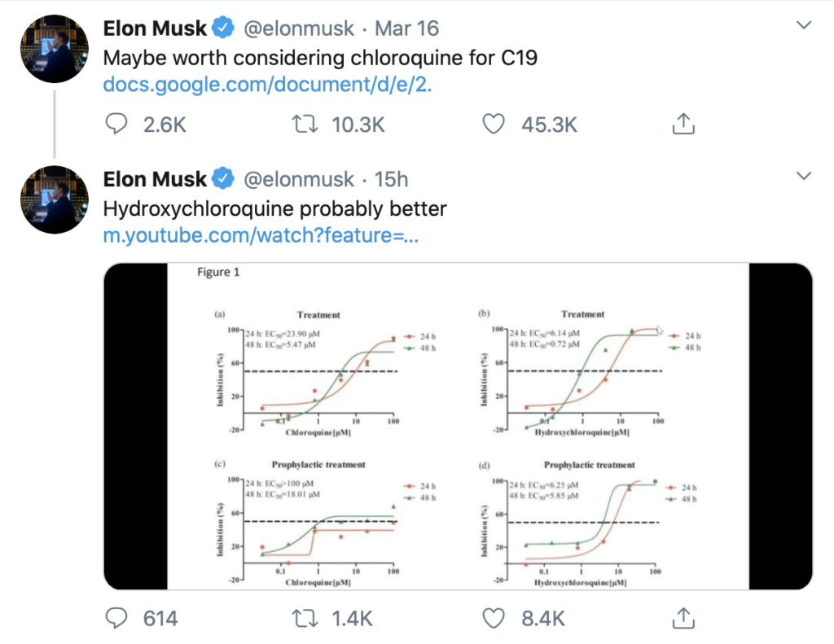Expand the options chevron on second tweet

(x=803, y=177)
